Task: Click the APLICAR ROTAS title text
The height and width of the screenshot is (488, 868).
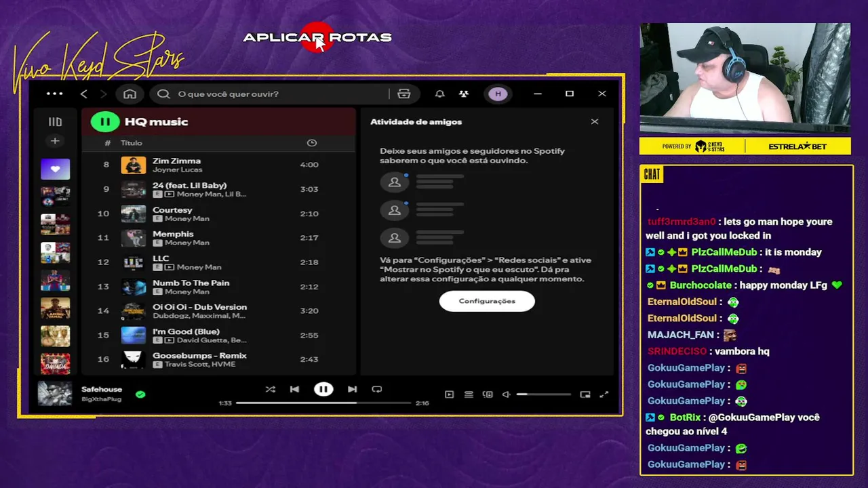Action: 317,37
